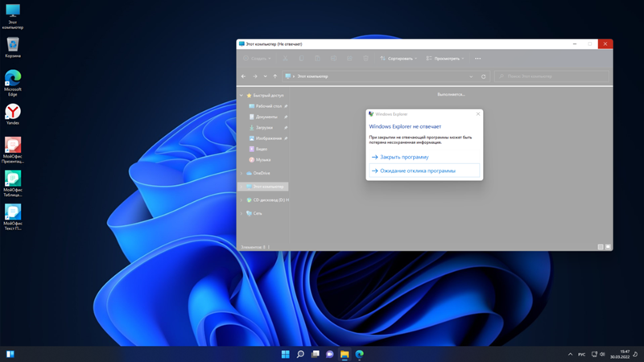This screenshot has height=362, width=644.
Task: Select 'Изображения' in the sidebar
Action: click(x=268, y=138)
